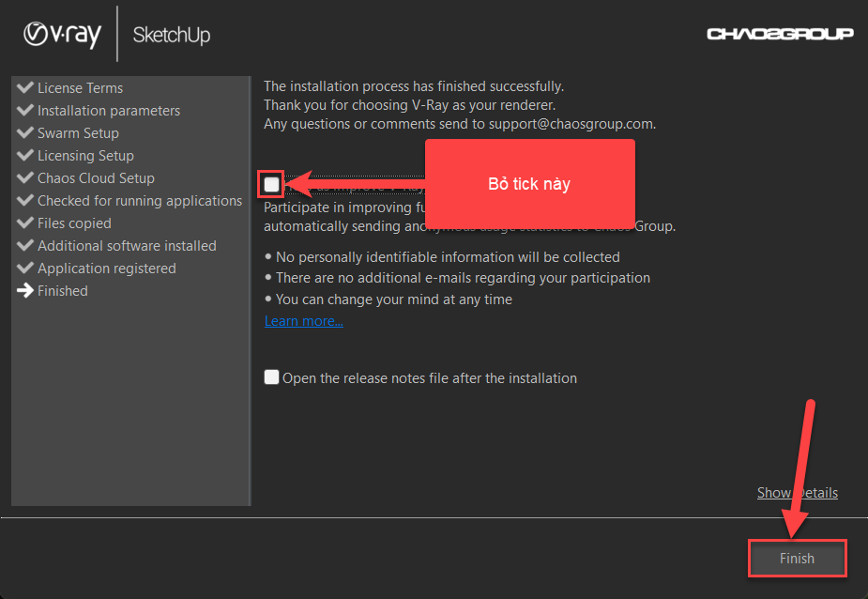Click the Finish button
Image resolution: width=868 pixels, height=599 pixels.
797,558
